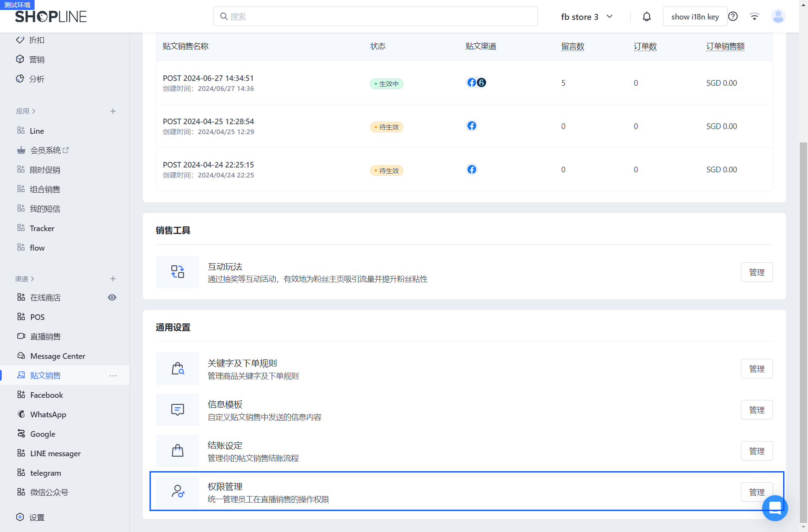This screenshot has width=808, height=532.
Task: Sort by 留言数 column header
Action: point(573,46)
